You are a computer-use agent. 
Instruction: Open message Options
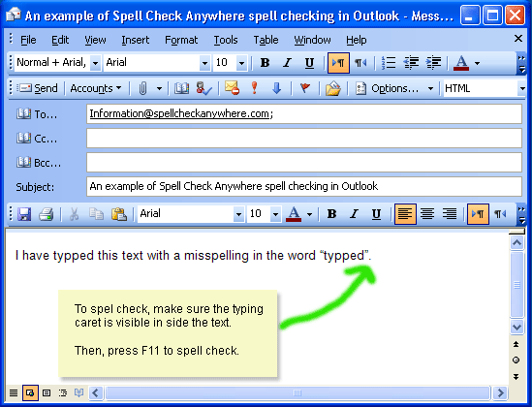tap(387, 88)
